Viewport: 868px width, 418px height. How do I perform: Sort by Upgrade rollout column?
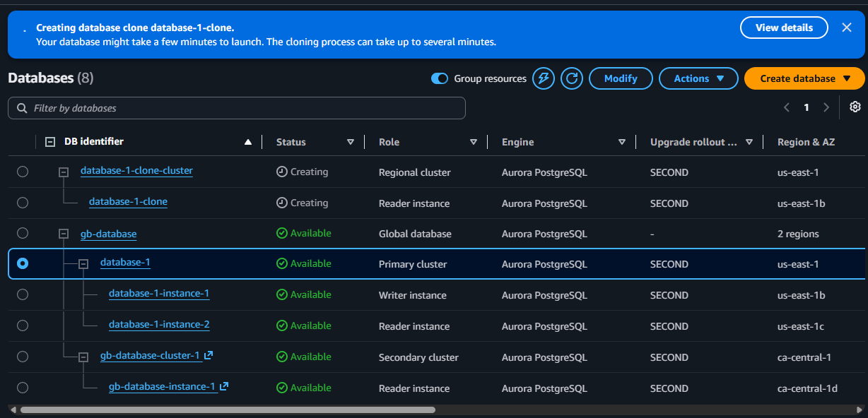pos(749,142)
